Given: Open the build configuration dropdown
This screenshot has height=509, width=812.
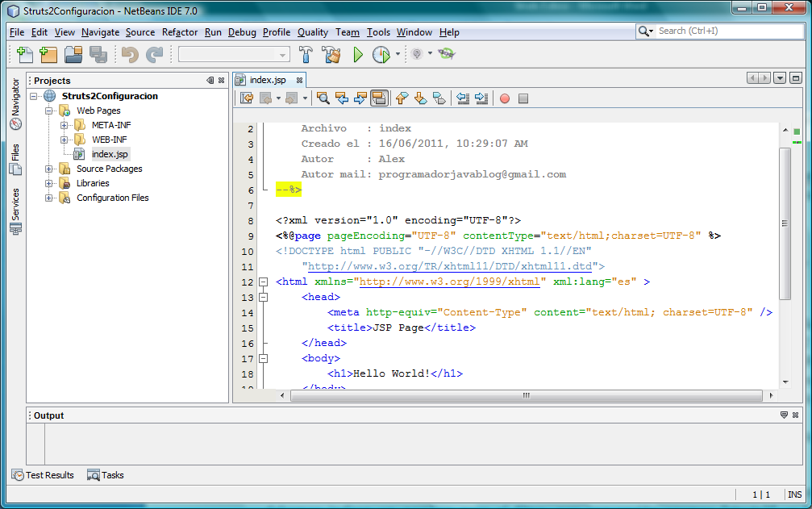Looking at the screenshot, I should [284, 54].
